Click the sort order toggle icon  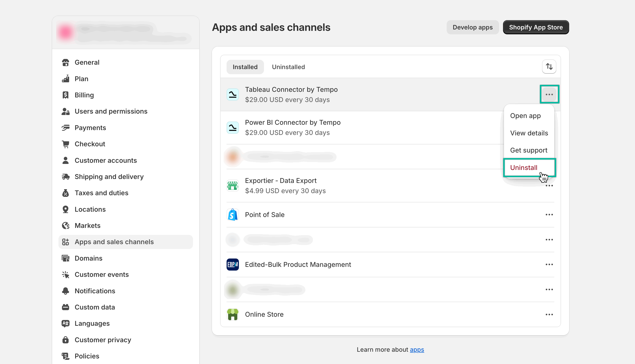pos(549,67)
